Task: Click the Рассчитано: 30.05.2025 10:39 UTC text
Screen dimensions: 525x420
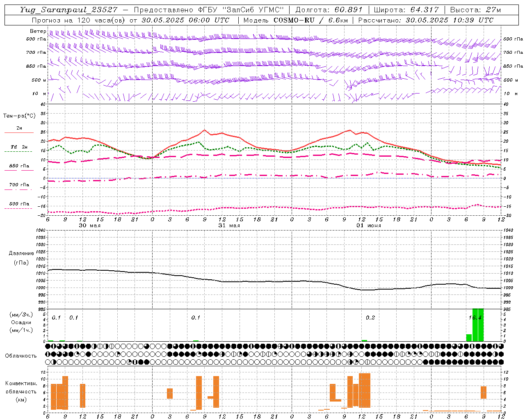Action: pos(426,20)
